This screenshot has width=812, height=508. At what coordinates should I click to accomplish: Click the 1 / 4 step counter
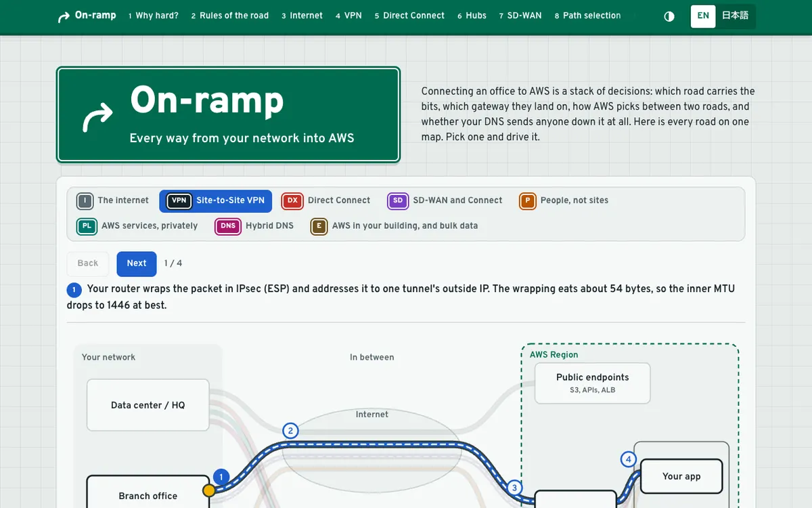pos(173,263)
